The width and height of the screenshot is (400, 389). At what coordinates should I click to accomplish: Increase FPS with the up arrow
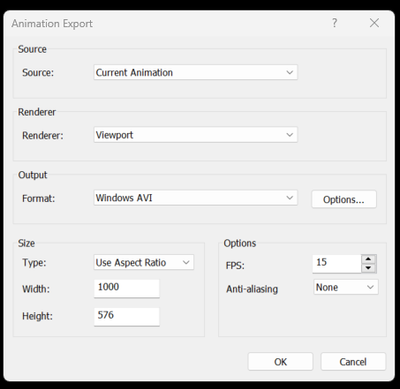click(x=369, y=259)
